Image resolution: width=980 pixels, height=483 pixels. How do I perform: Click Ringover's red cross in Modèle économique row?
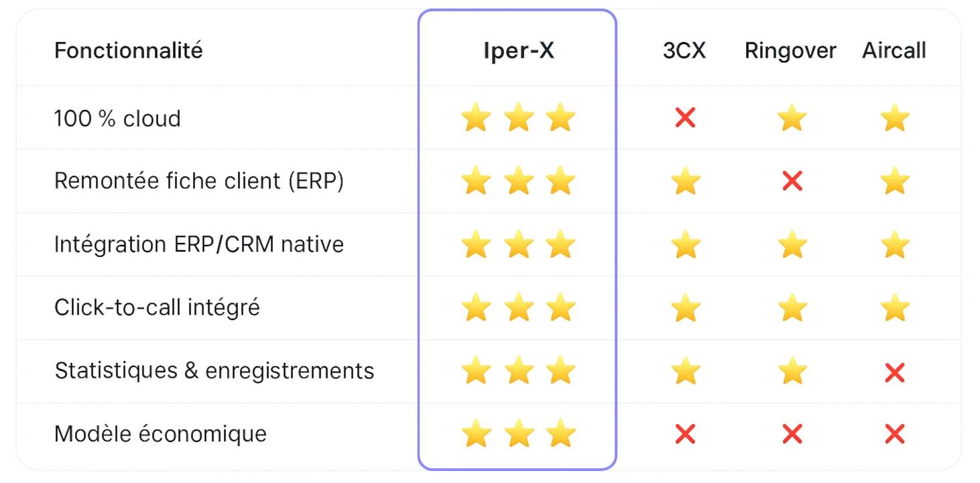792,434
